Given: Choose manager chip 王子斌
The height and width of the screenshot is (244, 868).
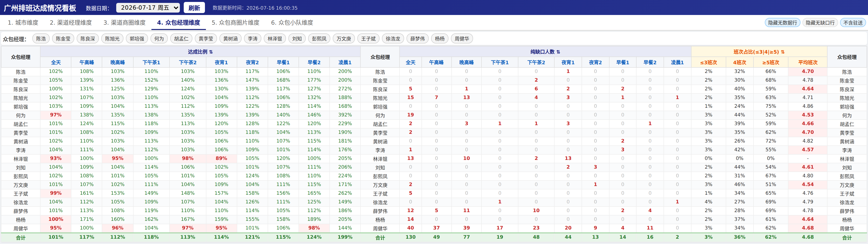Looking at the screenshot, I should 369,39.
